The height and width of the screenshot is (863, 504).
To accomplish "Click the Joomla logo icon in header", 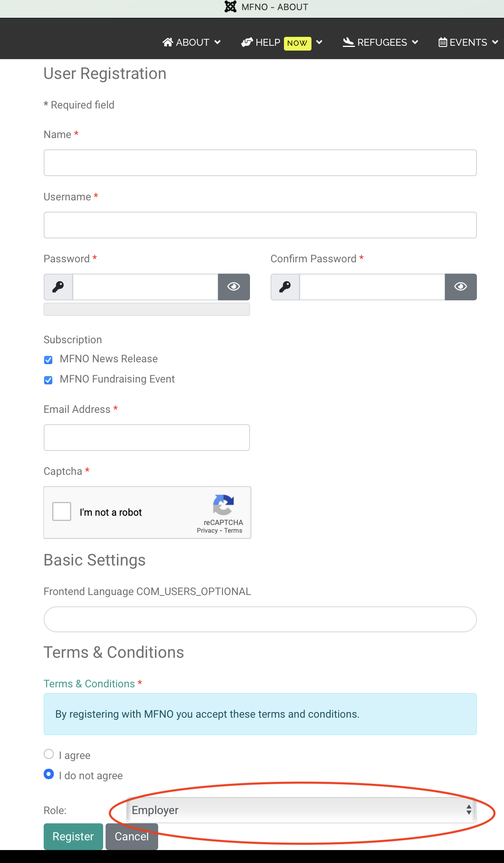I will 231,7.
